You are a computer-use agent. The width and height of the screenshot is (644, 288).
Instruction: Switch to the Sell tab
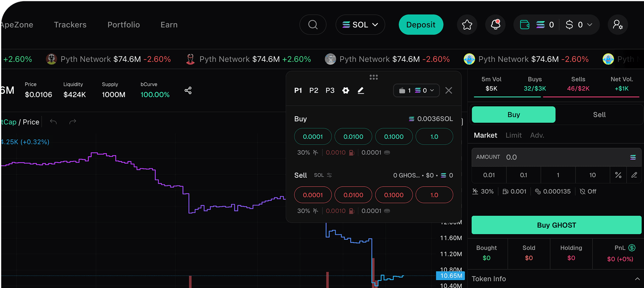(x=599, y=115)
